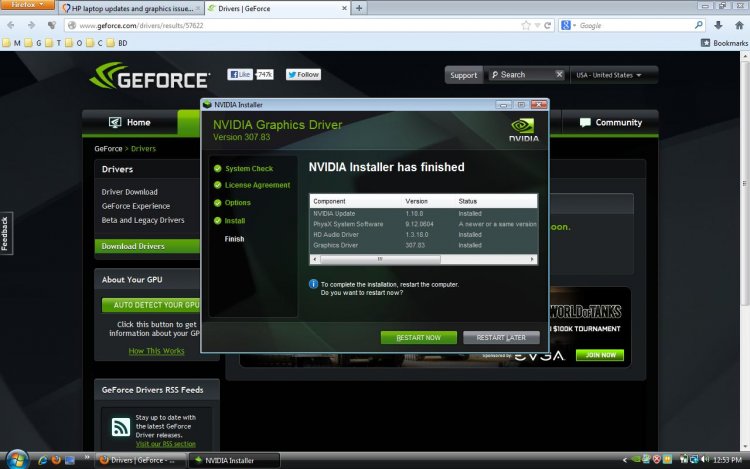Open the Firefox menu button
This screenshot has height=469, width=750.
tap(27, 4)
